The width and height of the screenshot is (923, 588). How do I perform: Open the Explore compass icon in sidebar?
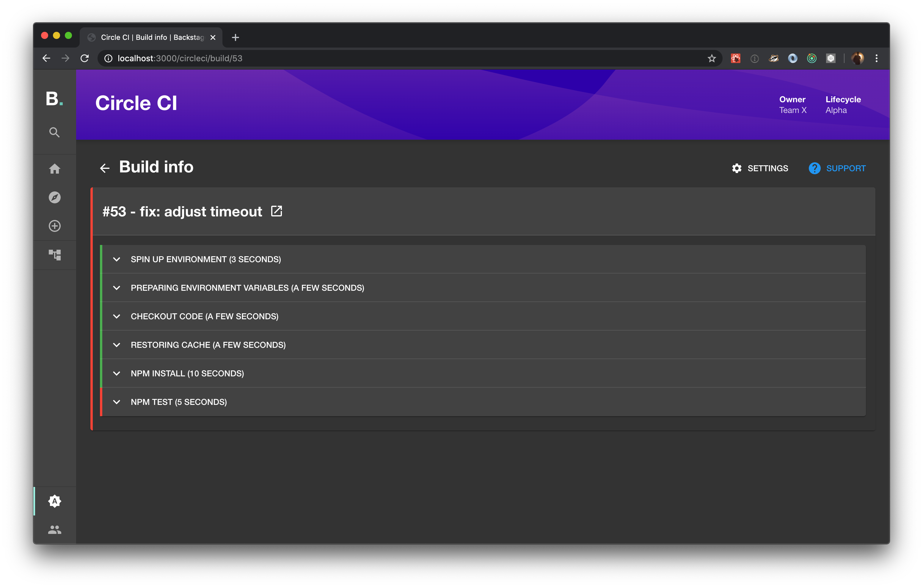click(x=54, y=197)
